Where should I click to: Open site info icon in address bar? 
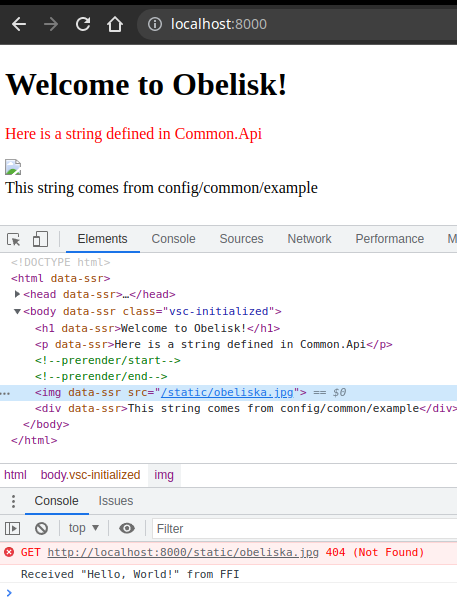[155, 24]
